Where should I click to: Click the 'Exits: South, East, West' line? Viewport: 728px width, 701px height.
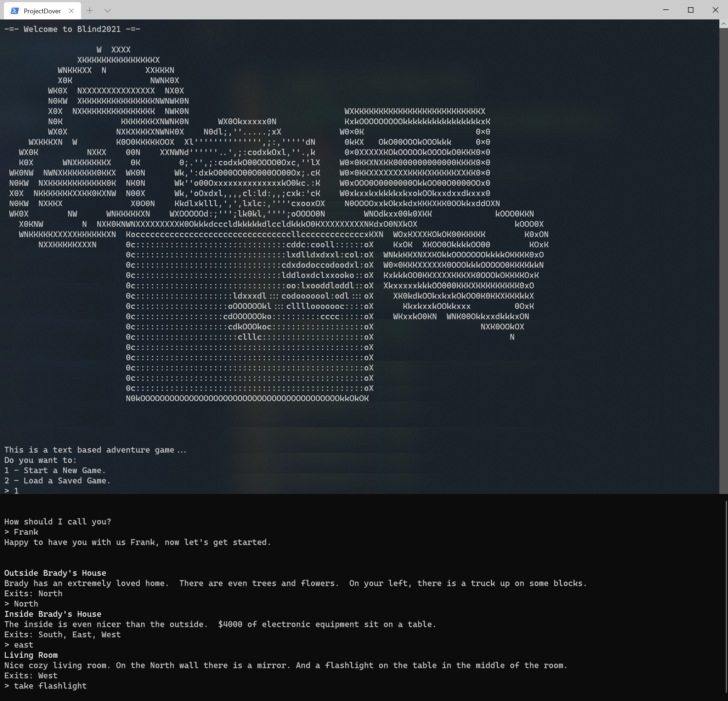pos(62,634)
